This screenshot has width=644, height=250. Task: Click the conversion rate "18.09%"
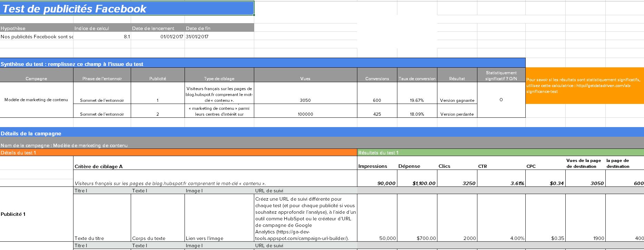[x=417, y=111]
